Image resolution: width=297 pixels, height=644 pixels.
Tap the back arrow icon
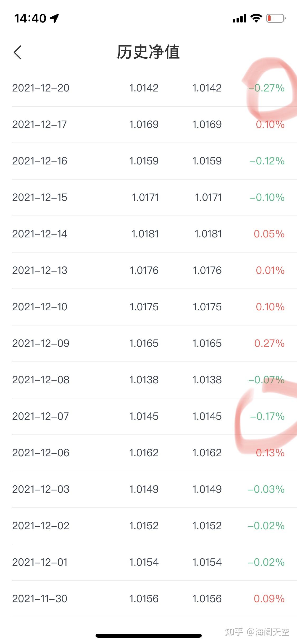point(17,52)
